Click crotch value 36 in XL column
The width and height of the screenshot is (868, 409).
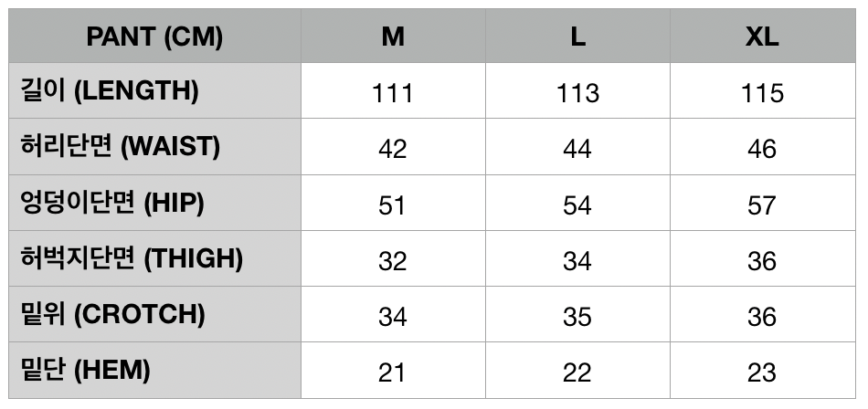[762, 317]
